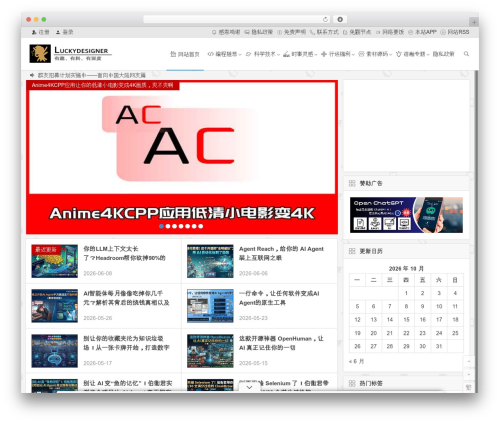Screen dimensions: 500x423
Task: Expand the 科学技术 navigation dropdown
Action: tap(263, 54)
